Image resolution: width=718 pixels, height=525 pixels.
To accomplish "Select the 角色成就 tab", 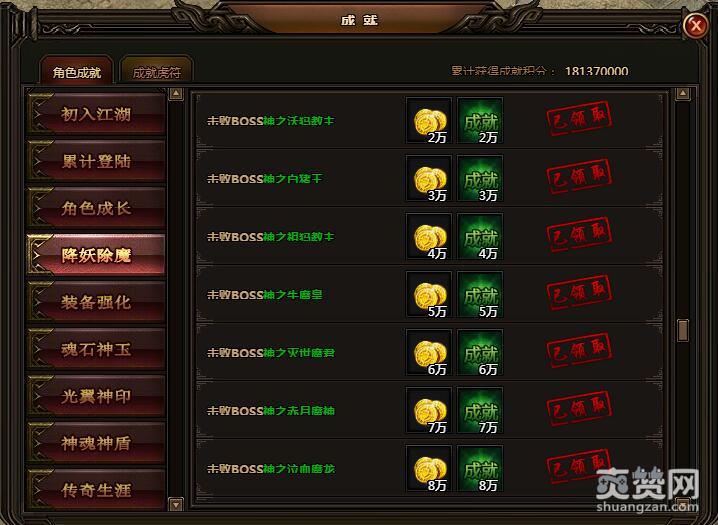I will tap(76, 71).
